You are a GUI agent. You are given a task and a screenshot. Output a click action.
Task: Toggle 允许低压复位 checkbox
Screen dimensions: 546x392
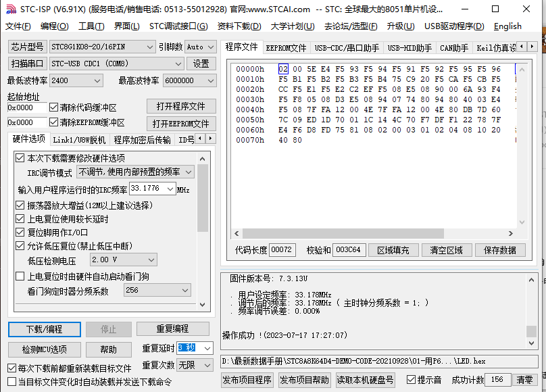(x=20, y=246)
